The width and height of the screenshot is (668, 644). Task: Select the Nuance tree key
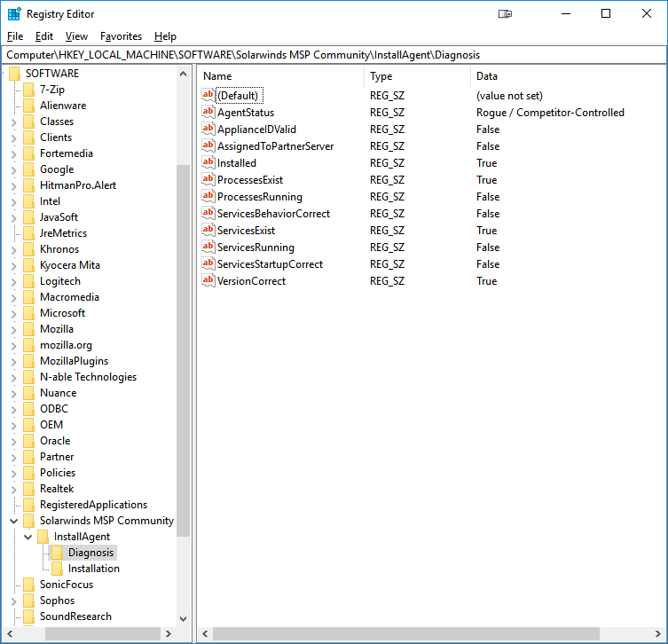point(58,393)
